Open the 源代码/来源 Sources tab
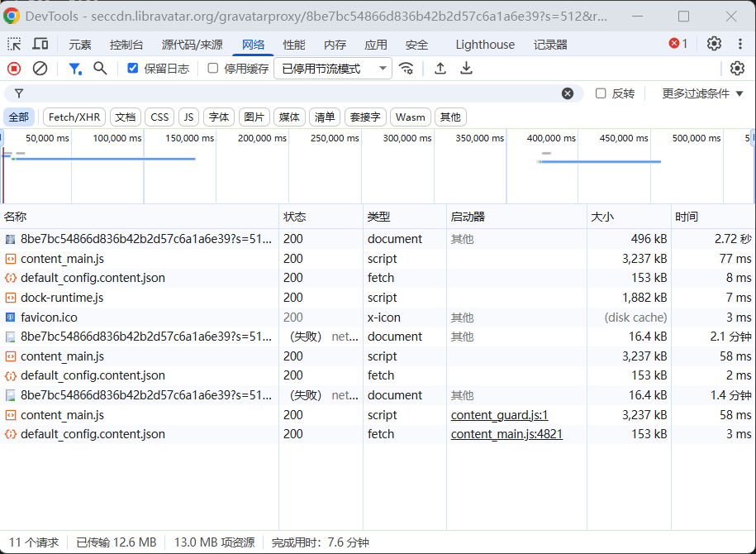The height and width of the screenshot is (554, 756). pyautogui.click(x=193, y=45)
